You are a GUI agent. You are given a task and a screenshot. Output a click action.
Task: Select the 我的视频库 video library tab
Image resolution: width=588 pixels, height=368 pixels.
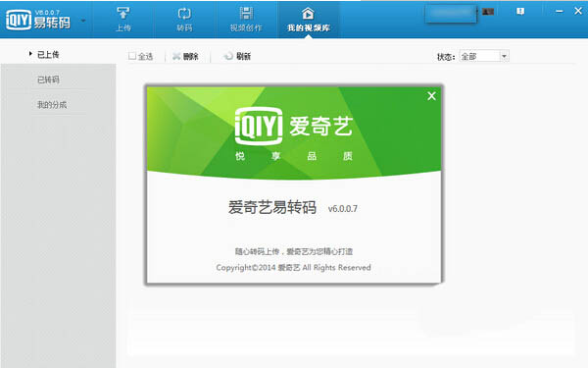click(309, 20)
